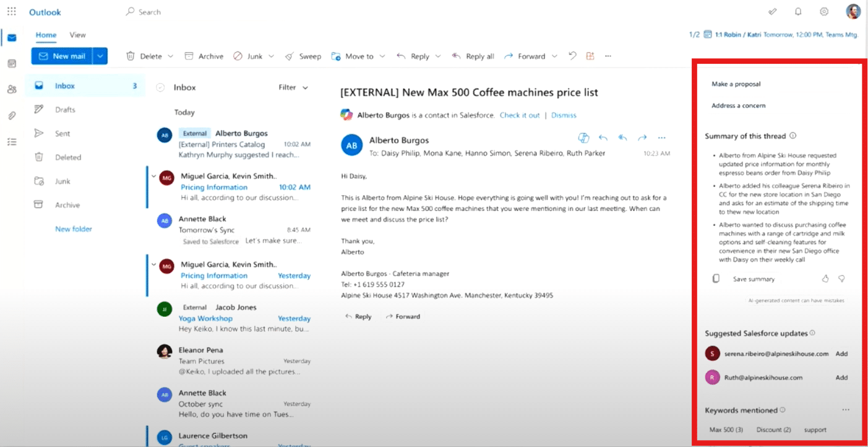Expand the New mail dropdown arrow

(100, 56)
